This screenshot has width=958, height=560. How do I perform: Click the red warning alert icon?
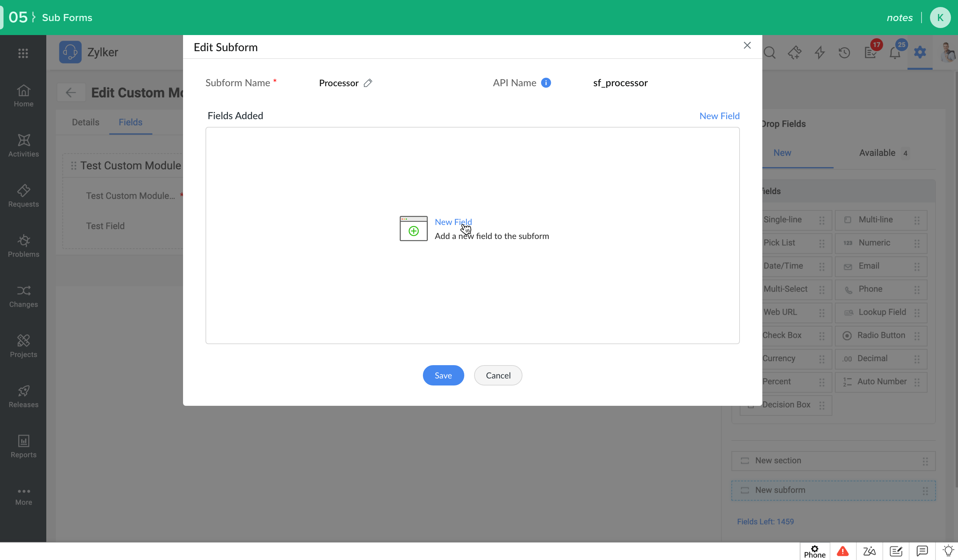(x=842, y=551)
